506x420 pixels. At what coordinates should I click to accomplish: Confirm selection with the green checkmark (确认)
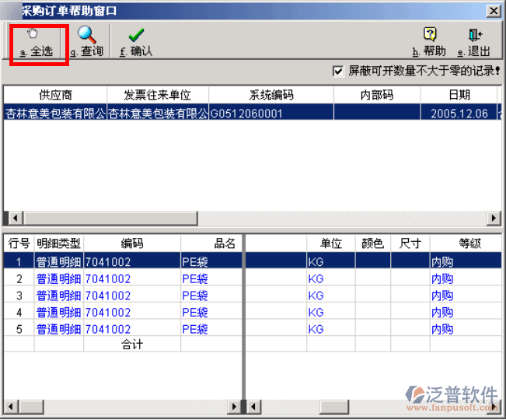(136, 35)
